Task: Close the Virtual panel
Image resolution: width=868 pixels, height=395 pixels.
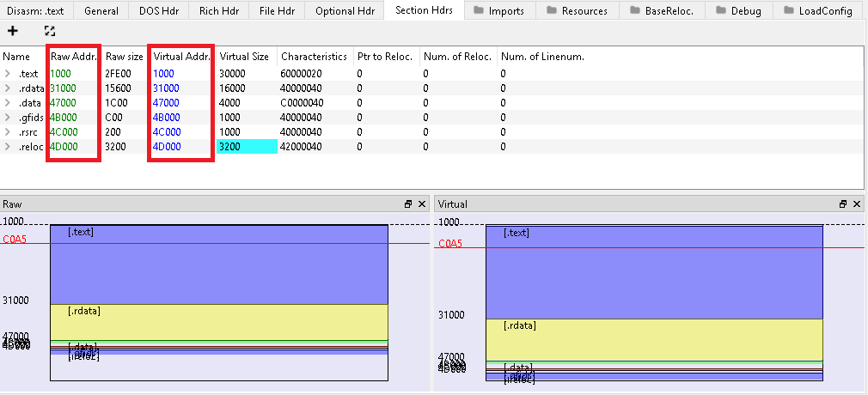Action: pyautogui.click(x=856, y=204)
